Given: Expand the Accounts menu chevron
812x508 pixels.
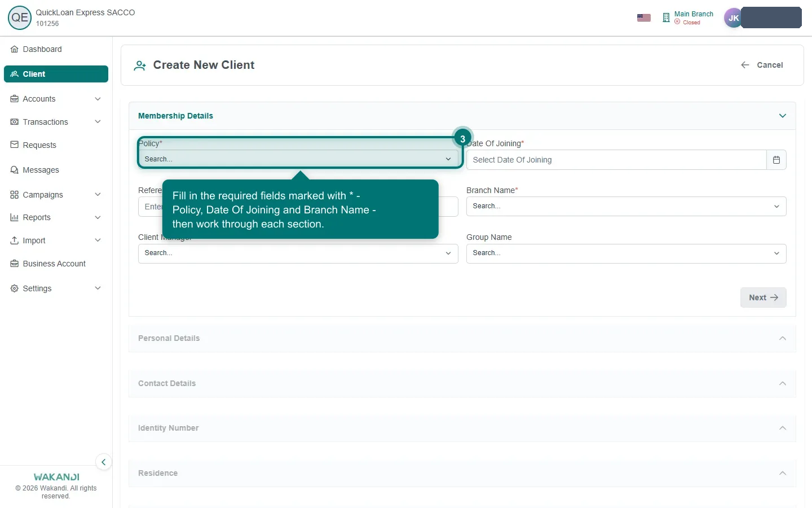Looking at the screenshot, I should click(x=98, y=99).
